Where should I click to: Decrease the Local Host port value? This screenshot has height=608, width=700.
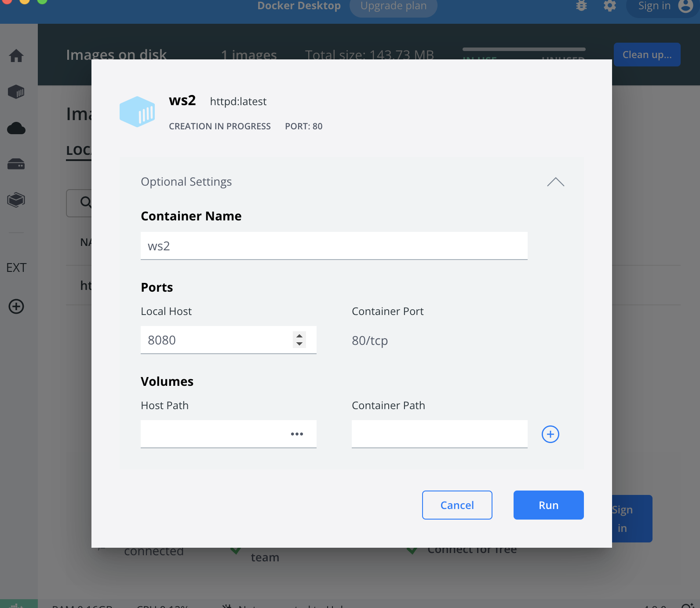click(x=299, y=344)
